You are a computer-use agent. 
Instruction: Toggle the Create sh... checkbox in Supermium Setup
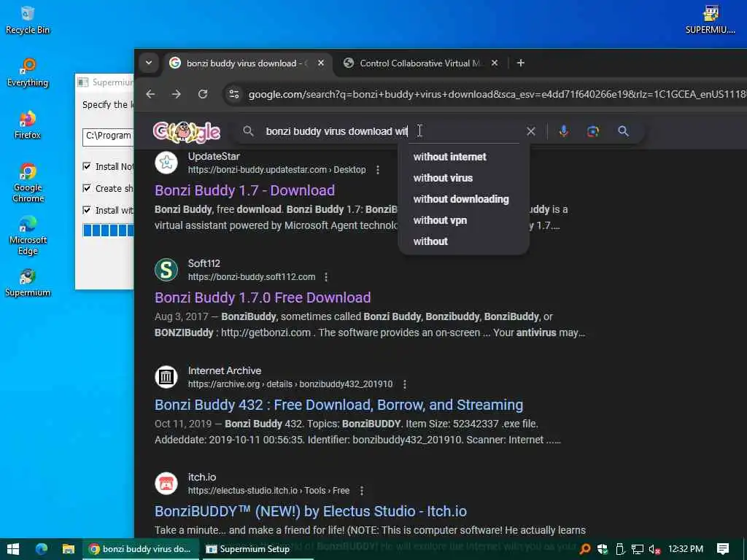87,188
